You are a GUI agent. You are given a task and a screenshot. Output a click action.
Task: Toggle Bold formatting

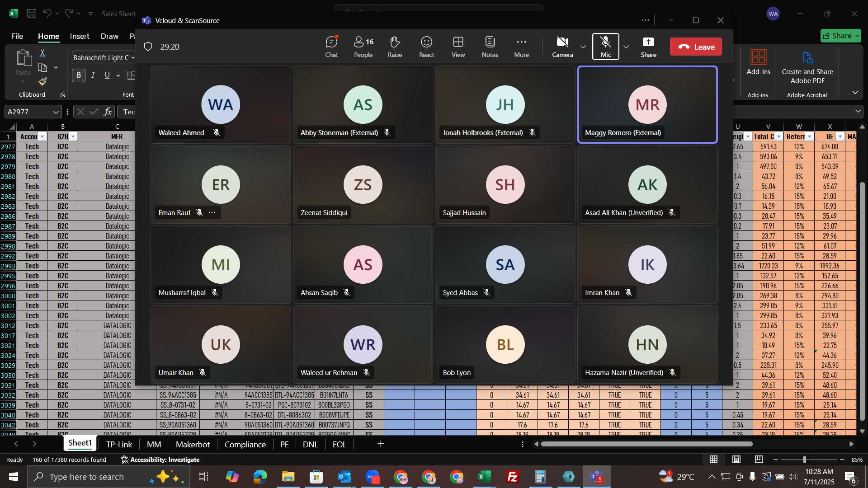point(79,75)
